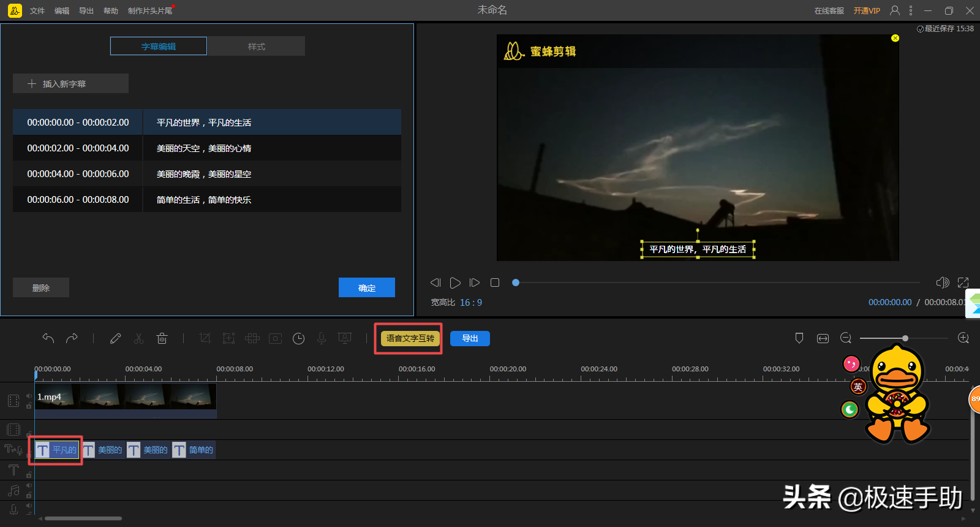Click the voice-over track microphone icon
Viewport: 980px width, 527px height.
[x=13, y=510]
